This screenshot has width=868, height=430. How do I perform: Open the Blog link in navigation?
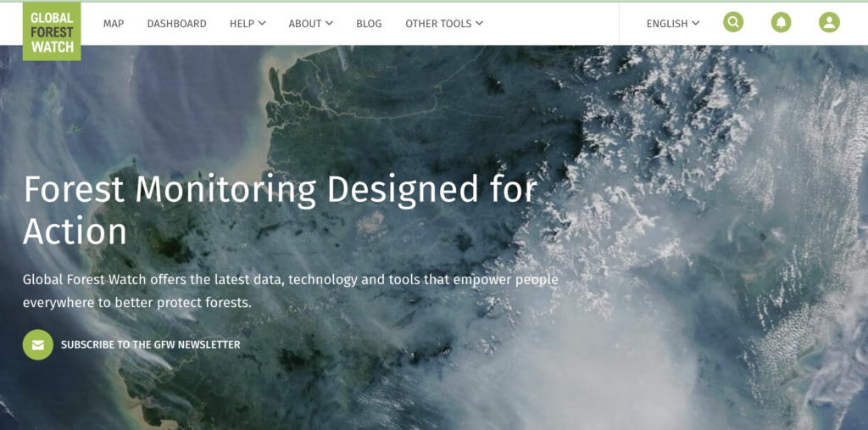coord(369,24)
